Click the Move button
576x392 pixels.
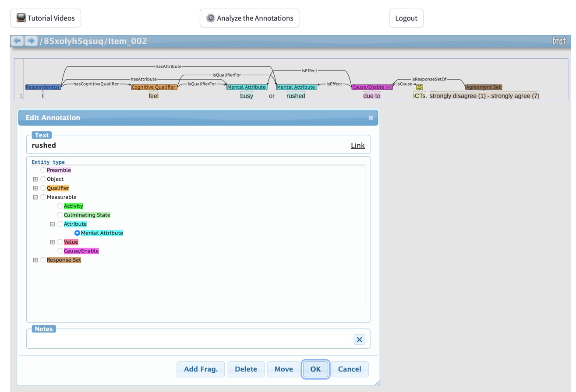(x=283, y=369)
